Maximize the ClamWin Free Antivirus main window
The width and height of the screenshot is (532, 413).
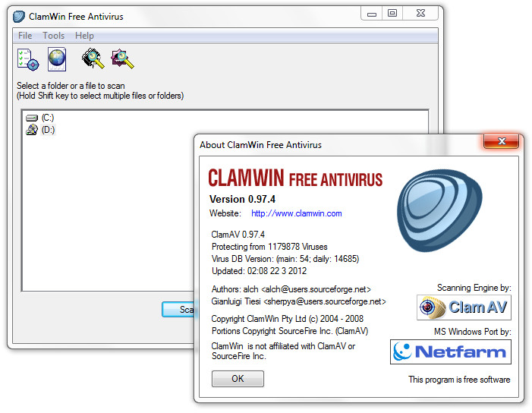pos(392,13)
